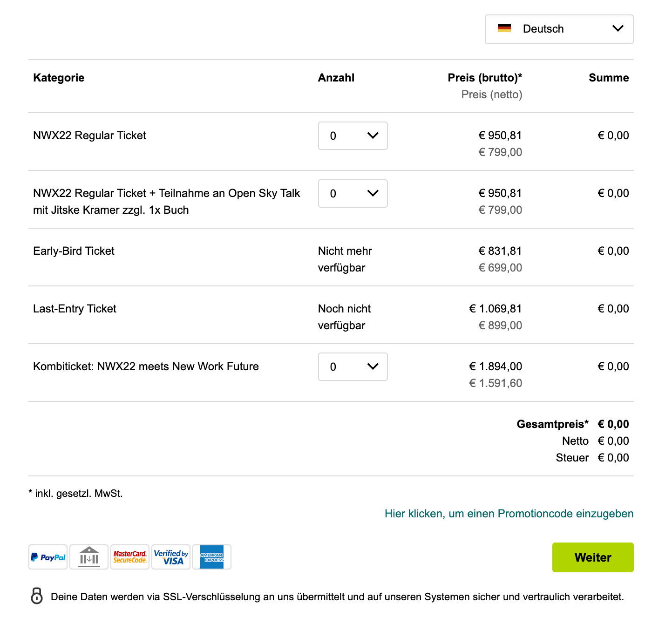Click the Kategorie column header
The image size is (672, 624).
(59, 78)
